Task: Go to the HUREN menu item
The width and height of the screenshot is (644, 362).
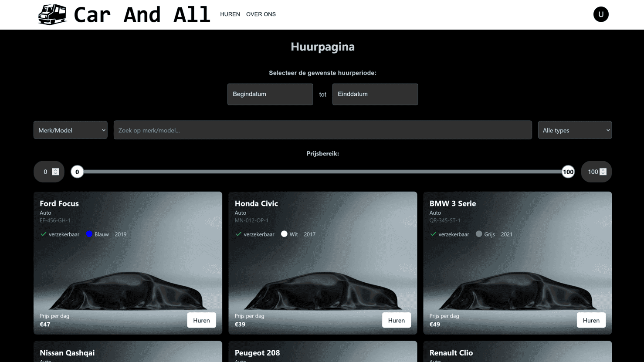Action: [230, 14]
